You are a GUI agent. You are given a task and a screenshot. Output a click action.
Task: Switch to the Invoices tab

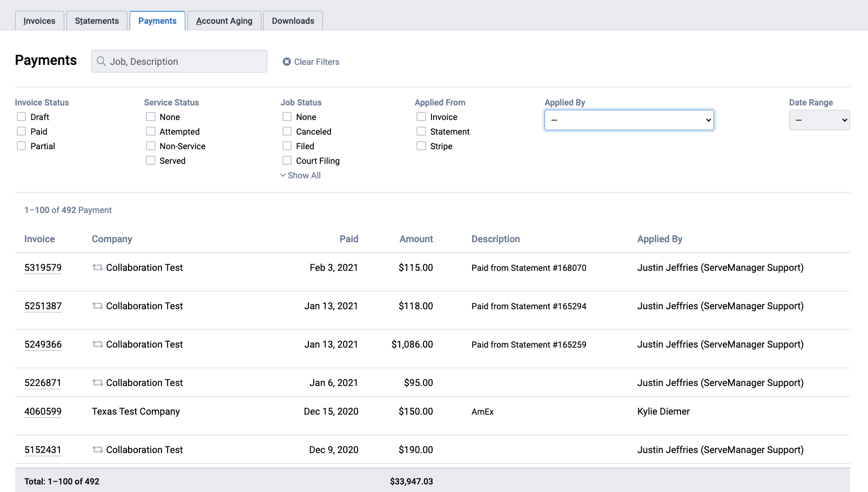[39, 21]
